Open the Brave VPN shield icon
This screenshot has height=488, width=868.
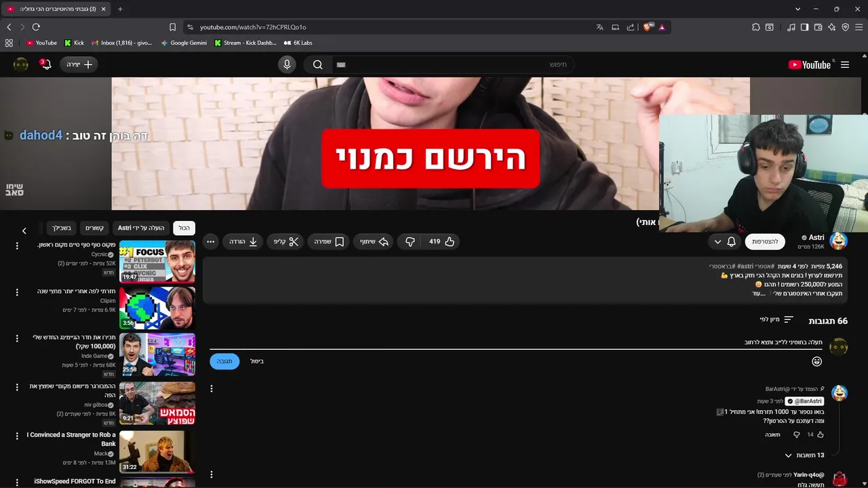pyautogui.click(x=845, y=27)
